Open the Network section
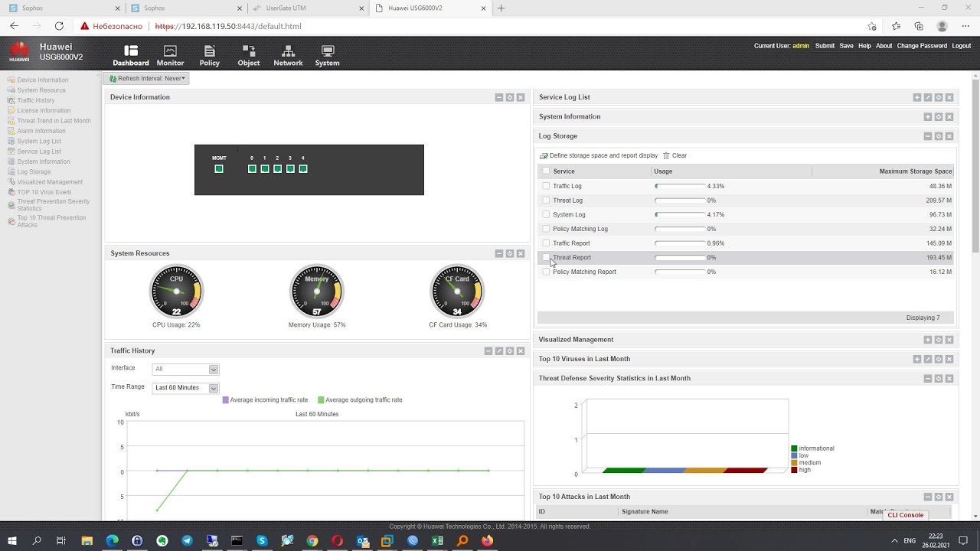 click(x=288, y=56)
